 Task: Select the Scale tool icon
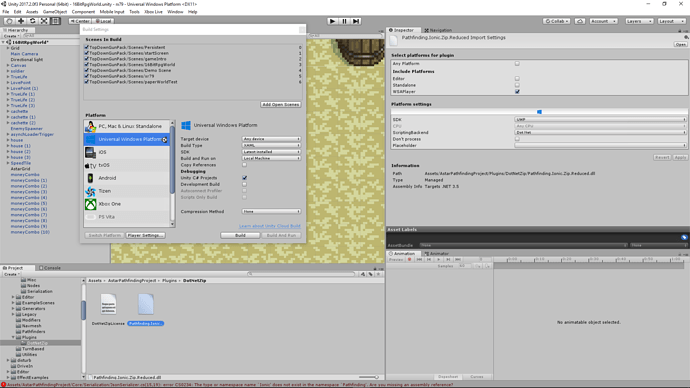44,21
